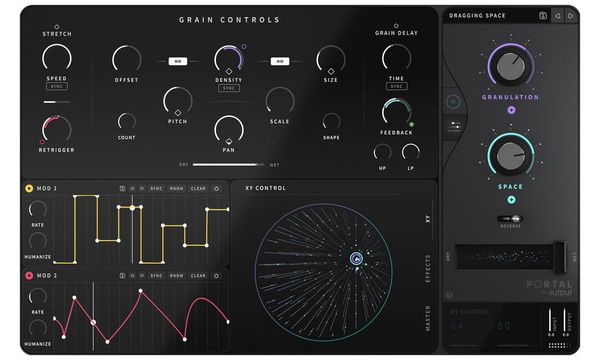Screen dimensions: 600x360
Task: Click the LP filter knob
Action: tap(411, 152)
